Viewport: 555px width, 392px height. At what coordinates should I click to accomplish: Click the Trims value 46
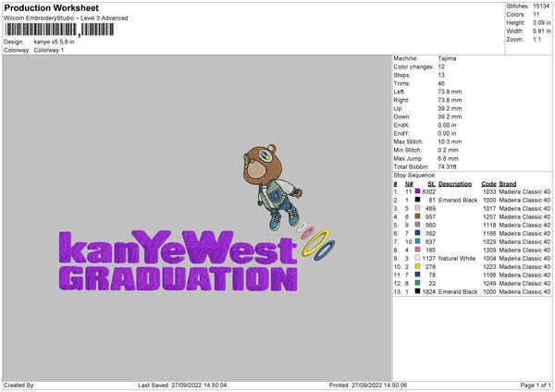click(x=441, y=83)
